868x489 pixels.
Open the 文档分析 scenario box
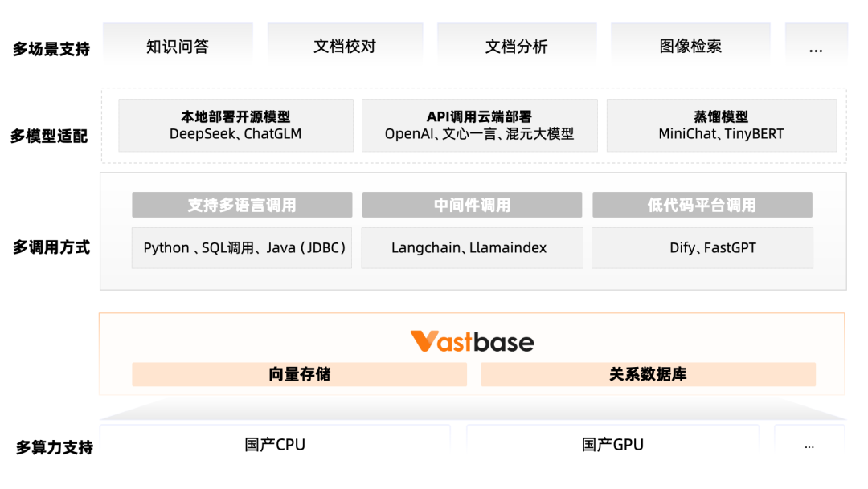click(x=517, y=45)
